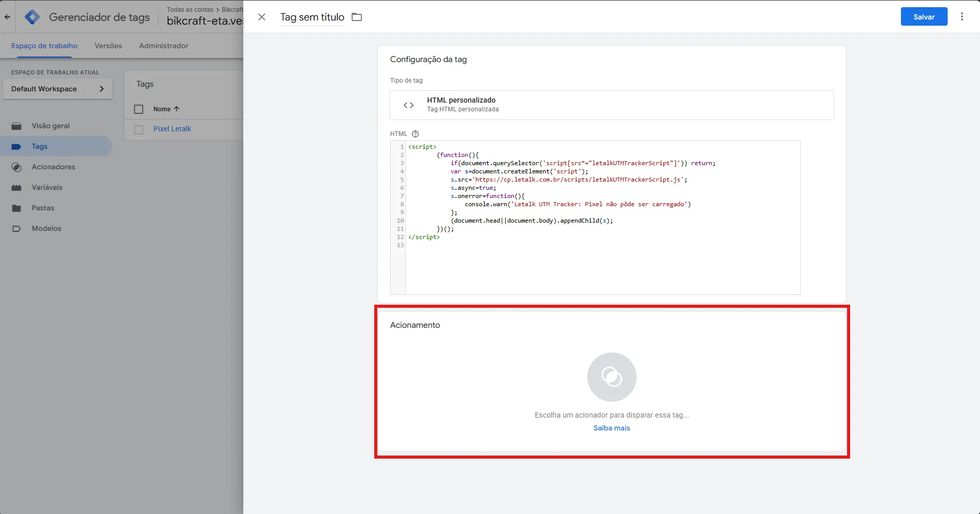
Task: Expand the Default Workspace selector
Action: (57, 89)
